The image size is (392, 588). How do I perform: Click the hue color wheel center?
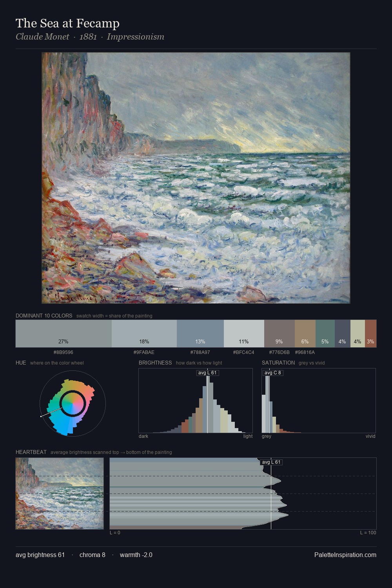click(x=73, y=403)
